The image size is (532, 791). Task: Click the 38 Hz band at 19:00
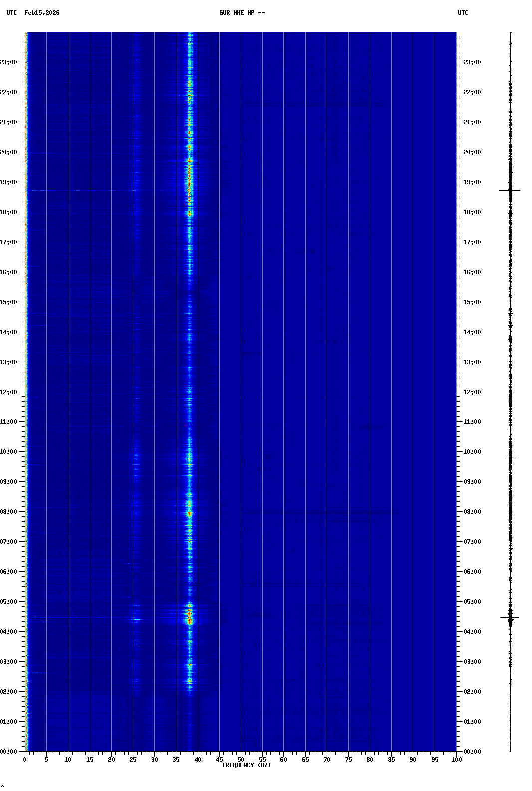(189, 182)
